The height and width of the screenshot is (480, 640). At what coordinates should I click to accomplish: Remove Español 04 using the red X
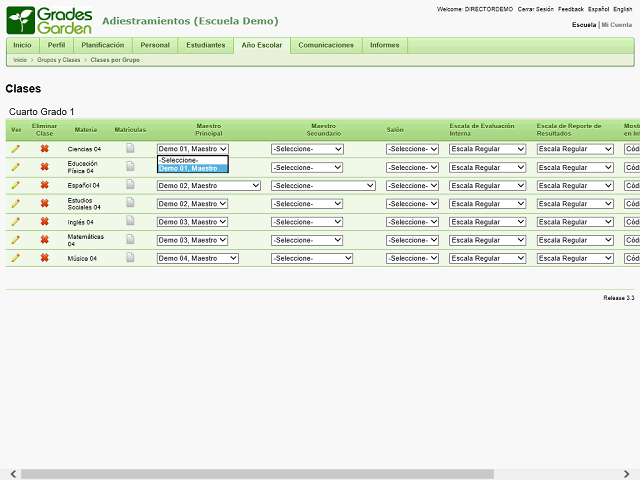pyautogui.click(x=44, y=185)
